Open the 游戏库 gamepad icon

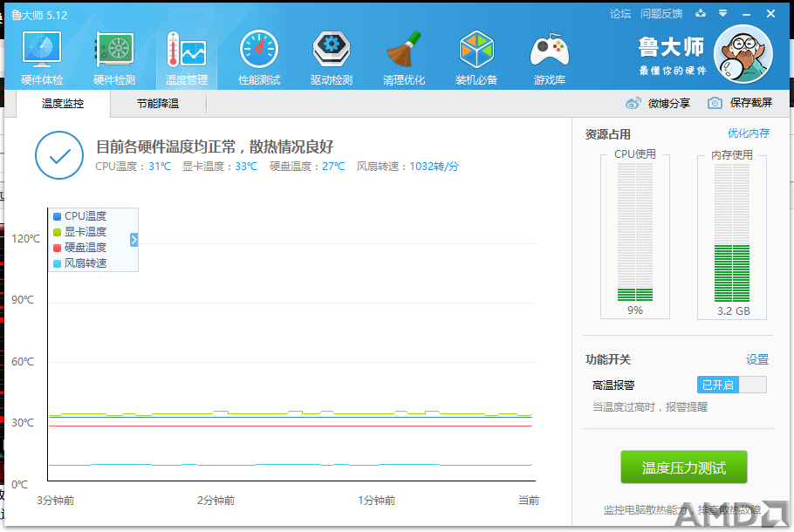pyautogui.click(x=550, y=50)
